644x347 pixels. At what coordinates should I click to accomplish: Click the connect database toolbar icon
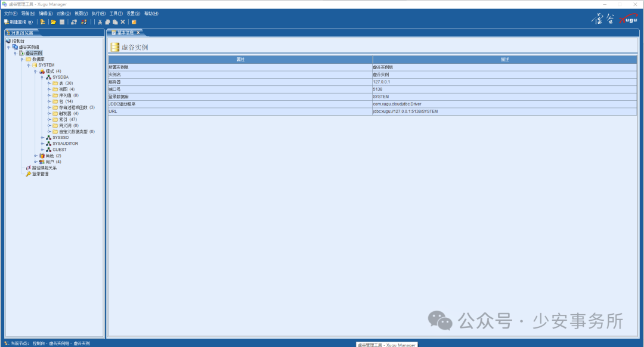(74, 22)
